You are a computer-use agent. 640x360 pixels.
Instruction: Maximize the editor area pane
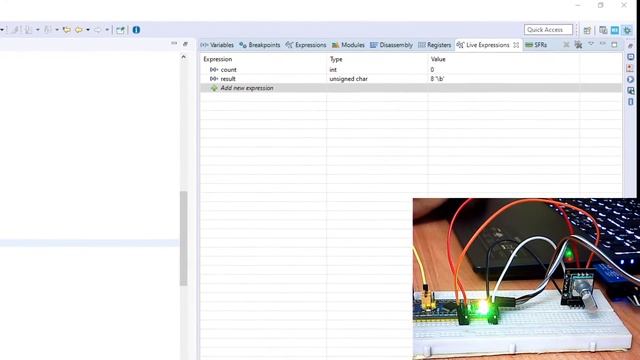coord(185,44)
